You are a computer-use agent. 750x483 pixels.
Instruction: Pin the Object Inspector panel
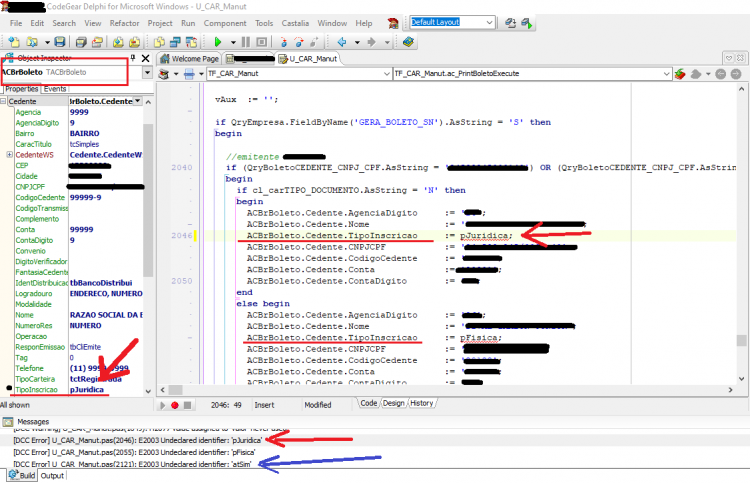point(133,58)
